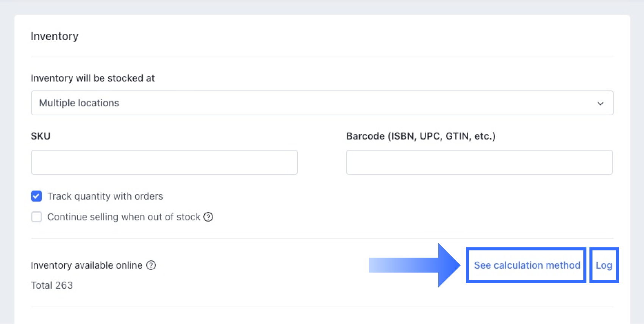Click the Total 263 inventory count
The height and width of the screenshot is (324, 644).
click(52, 285)
